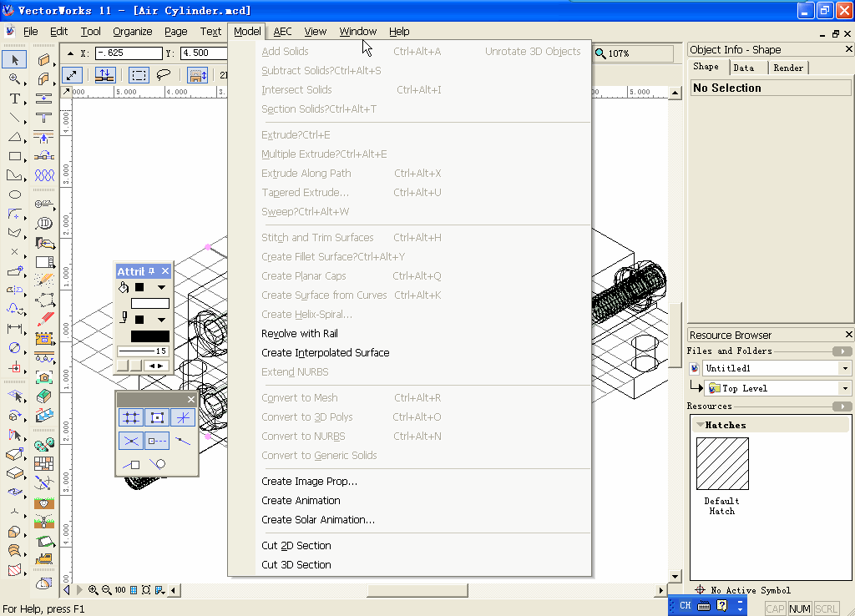Toggle angle snap constraint with star lines
This screenshot has height=616, width=855.
[183, 417]
